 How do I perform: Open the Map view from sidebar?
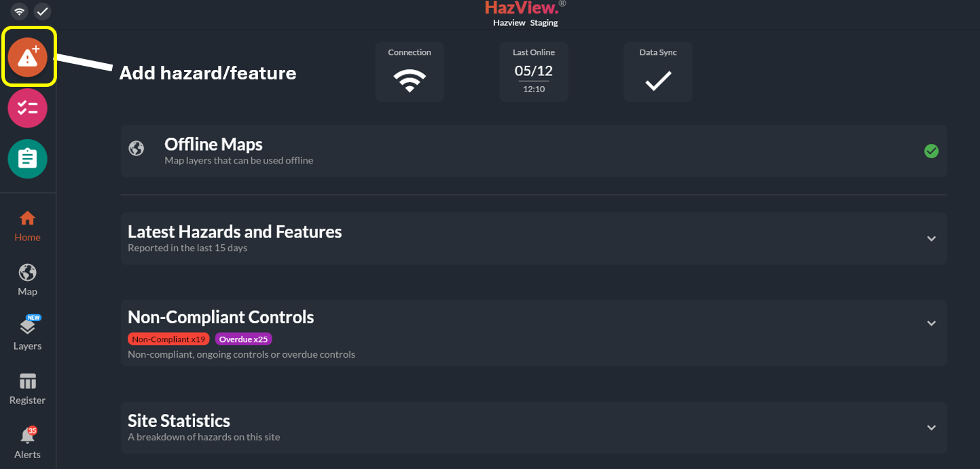(x=28, y=280)
